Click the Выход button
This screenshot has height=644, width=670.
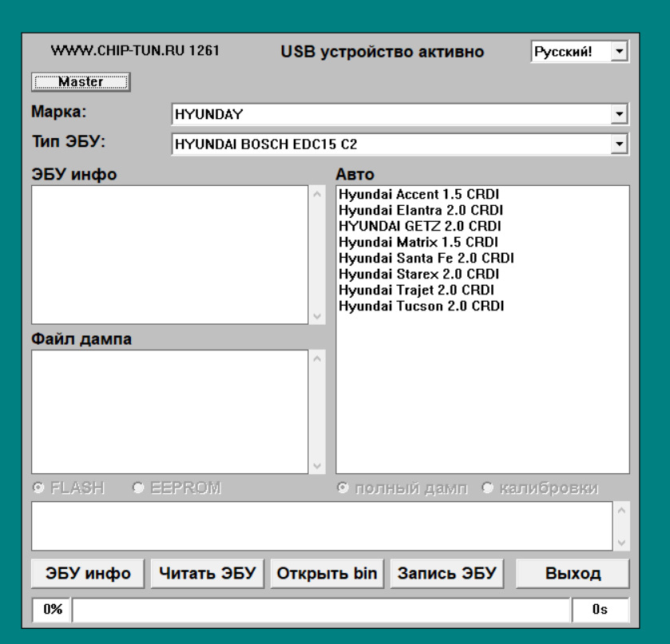(573, 574)
